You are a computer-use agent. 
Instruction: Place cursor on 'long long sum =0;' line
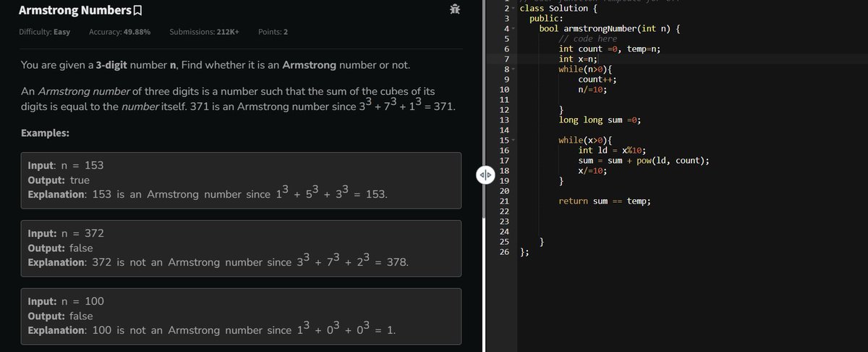coord(601,120)
